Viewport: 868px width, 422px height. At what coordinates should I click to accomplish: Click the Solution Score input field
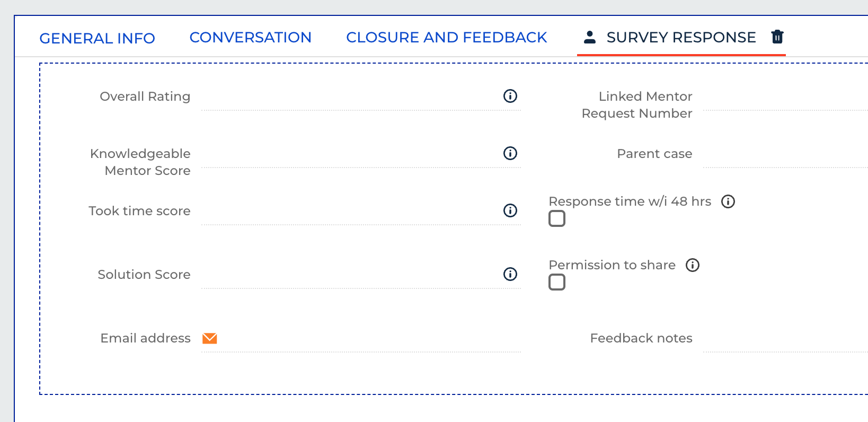[x=350, y=275]
